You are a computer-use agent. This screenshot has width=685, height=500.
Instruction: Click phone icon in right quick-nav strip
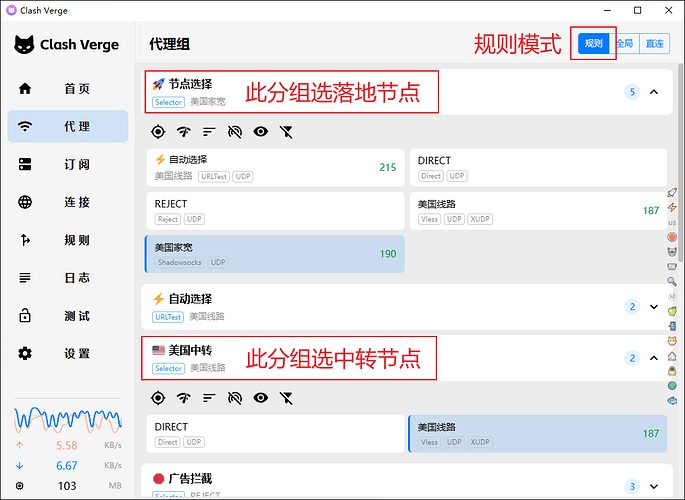pos(672,326)
